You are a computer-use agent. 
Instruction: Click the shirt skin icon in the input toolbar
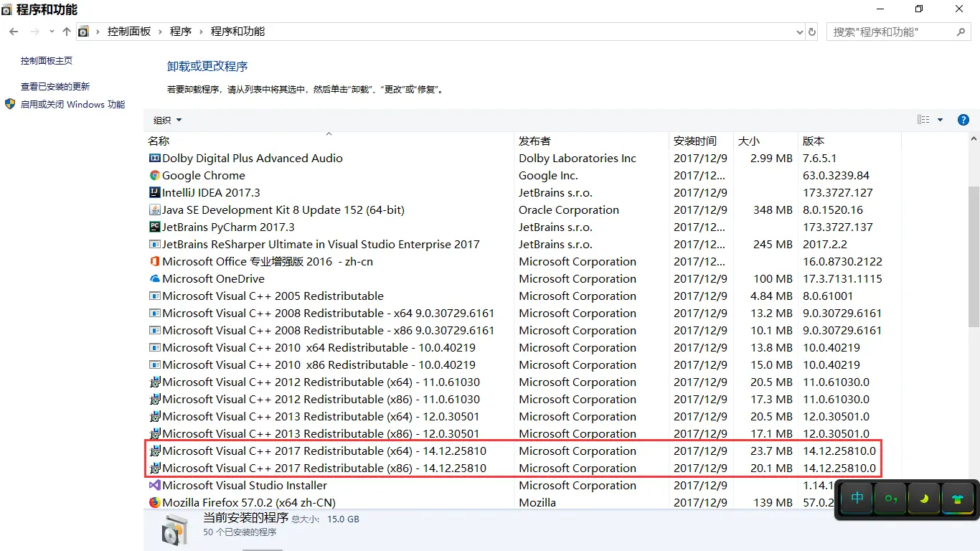click(958, 498)
